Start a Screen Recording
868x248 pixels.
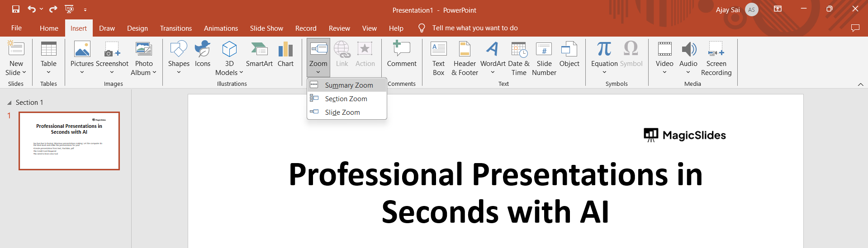click(716, 58)
